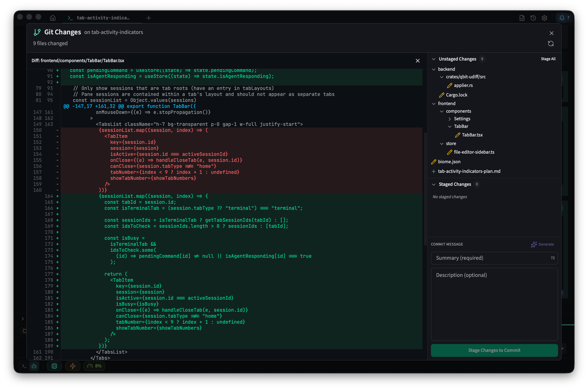
Task: Add a new tab with plus icon
Action: pos(148,18)
